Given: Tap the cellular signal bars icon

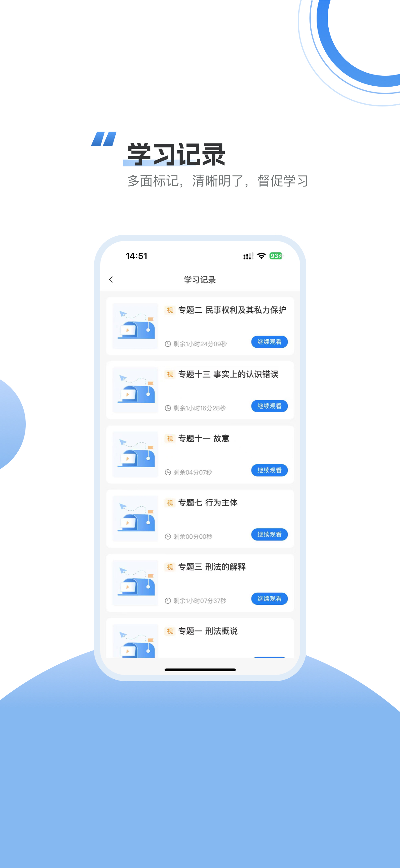Looking at the screenshot, I should point(248,256).
